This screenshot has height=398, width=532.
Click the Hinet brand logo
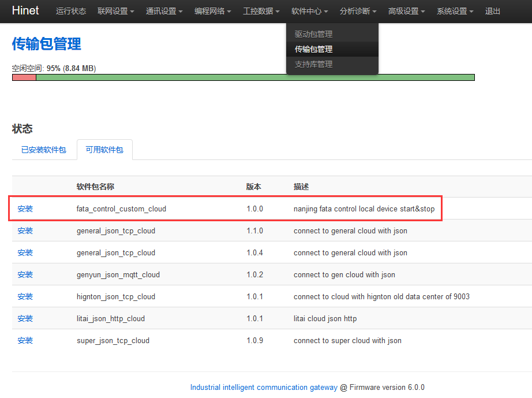[x=25, y=11]
